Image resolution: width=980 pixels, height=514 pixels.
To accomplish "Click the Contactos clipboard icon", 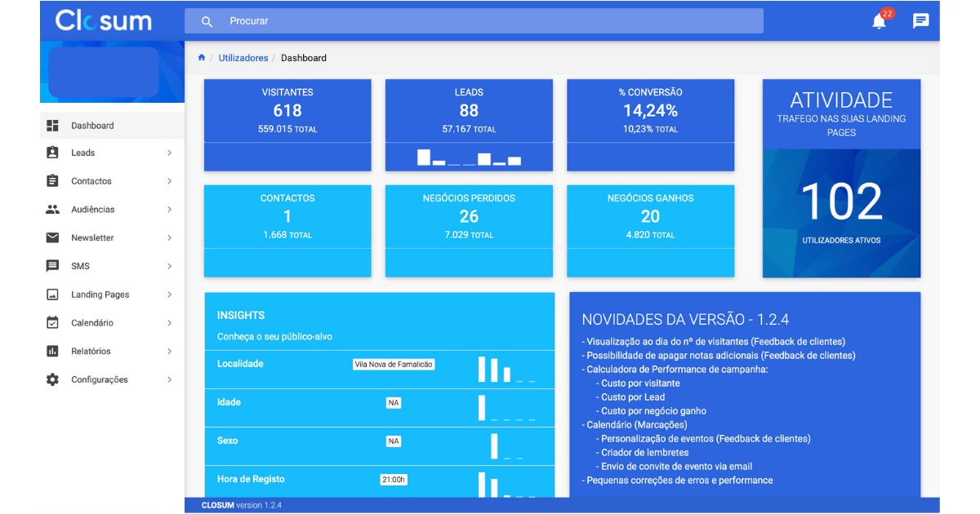I will [53, 181].
